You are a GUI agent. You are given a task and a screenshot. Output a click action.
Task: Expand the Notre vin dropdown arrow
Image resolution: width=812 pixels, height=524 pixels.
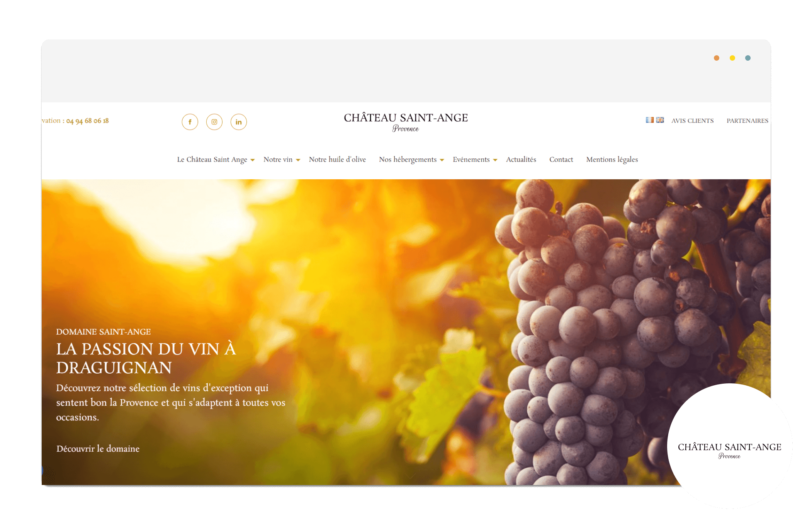click(298, 160)
